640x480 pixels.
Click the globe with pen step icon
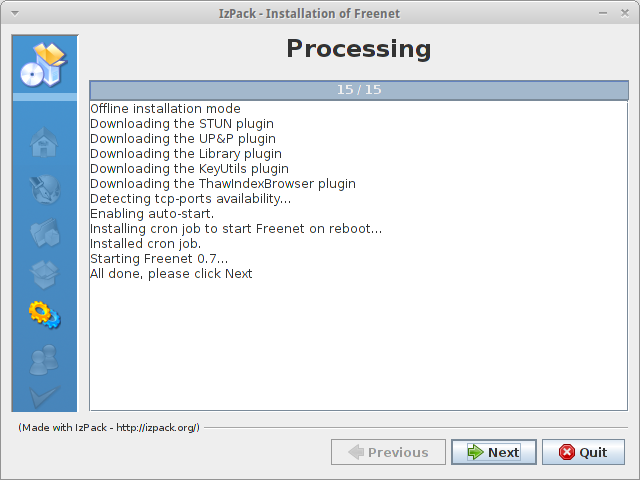pos(44,189)
